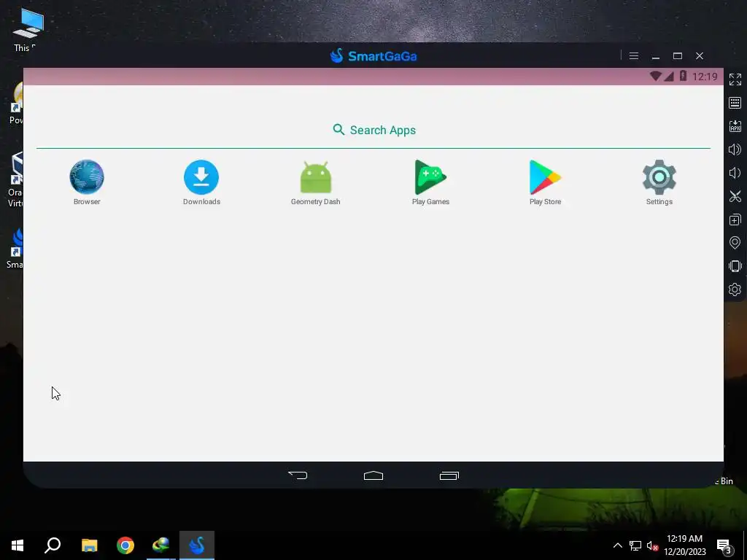Open Windows taskbar search
This screenshot has height=560, width=747.
[x=53, y=545]
